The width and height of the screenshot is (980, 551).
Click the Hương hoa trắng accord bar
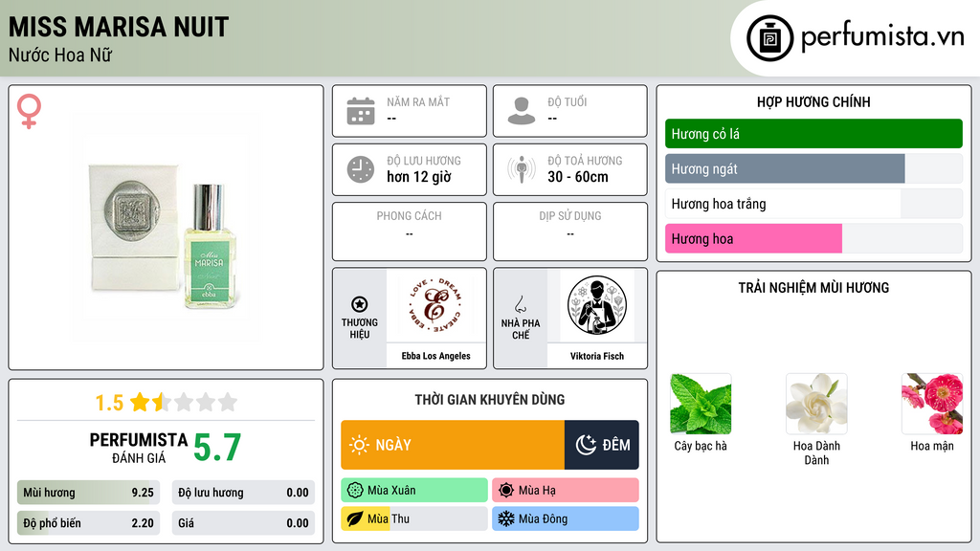783,204
